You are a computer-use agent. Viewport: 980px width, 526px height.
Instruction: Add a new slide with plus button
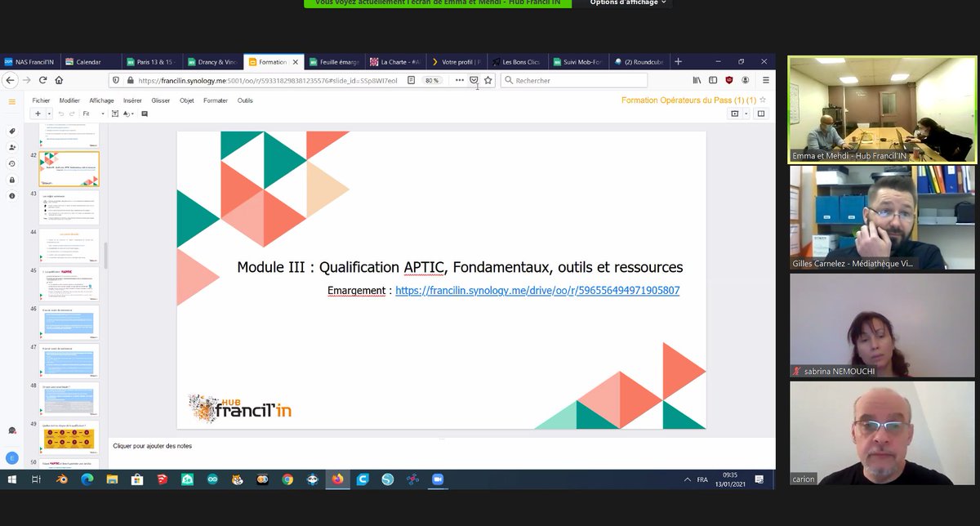point(38,114)
